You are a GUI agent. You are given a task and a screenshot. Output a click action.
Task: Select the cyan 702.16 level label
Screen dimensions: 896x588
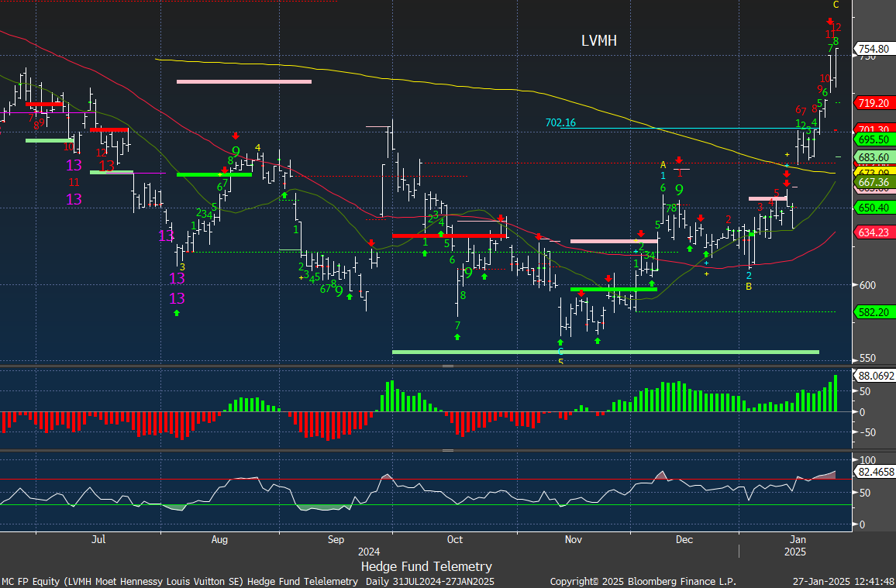pos(560,122)
